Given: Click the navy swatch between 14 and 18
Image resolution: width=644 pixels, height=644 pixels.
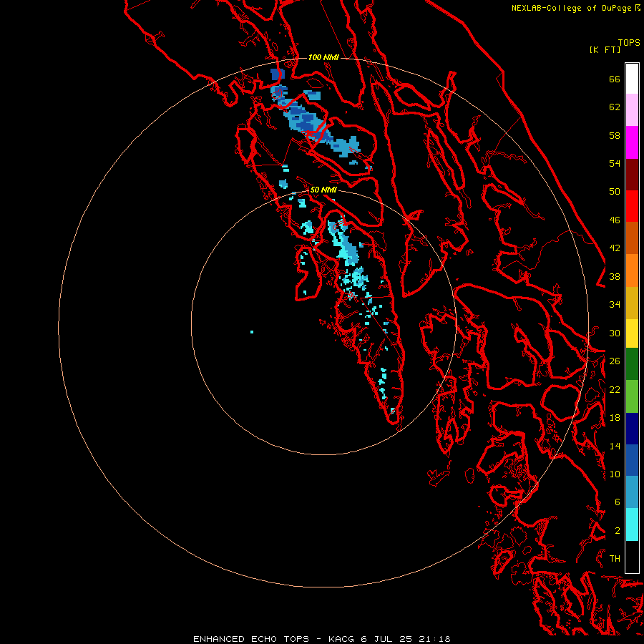Looking at the screenshot, I should pyautogui.click(x=632, y=429).
